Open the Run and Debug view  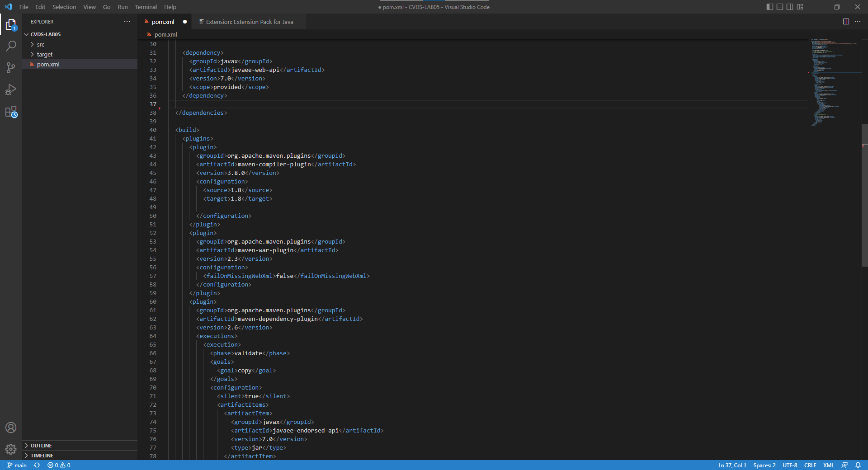click(11, 89)
